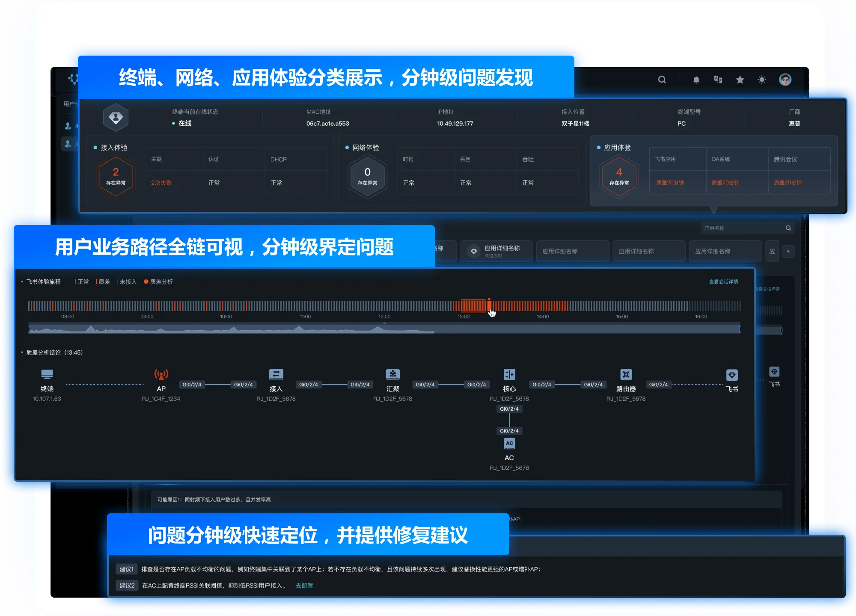The image size is (856, 616).
Task: Select 飞书应用 quality cell 质差20分钟
Action: 670,183
